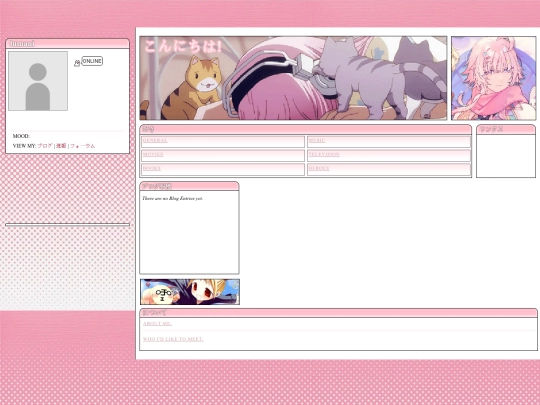Open the MOVIES interests link
The image size is (540, 405).
(x=153, y=154)
